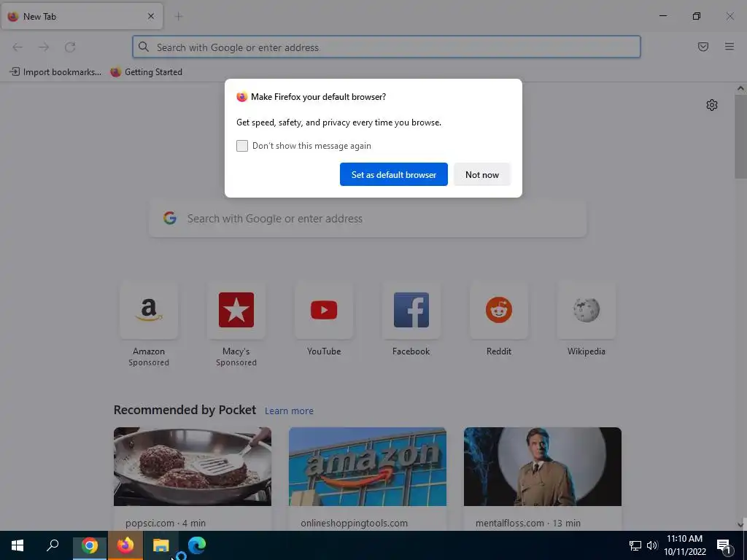
Task: Click scroll up arrow at scrollbar top
Action: point(740,88)
